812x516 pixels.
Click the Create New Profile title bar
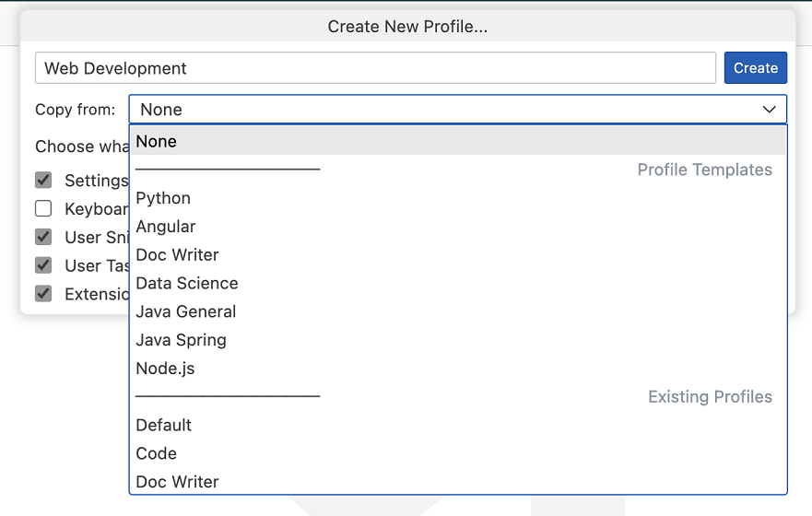[407, 27]
